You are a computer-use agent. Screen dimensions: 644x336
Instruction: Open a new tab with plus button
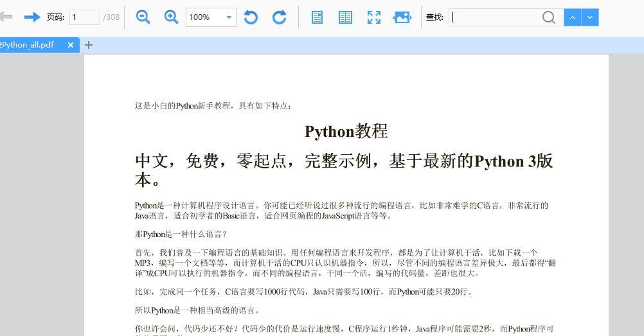pos(89,45)
